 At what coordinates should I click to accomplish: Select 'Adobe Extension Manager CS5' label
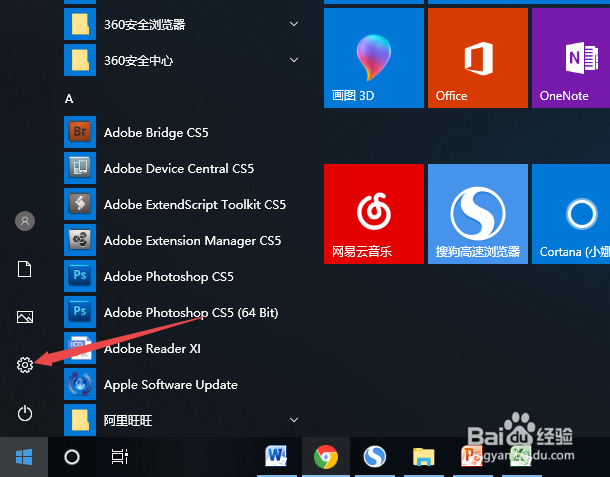tap(193, 241)
